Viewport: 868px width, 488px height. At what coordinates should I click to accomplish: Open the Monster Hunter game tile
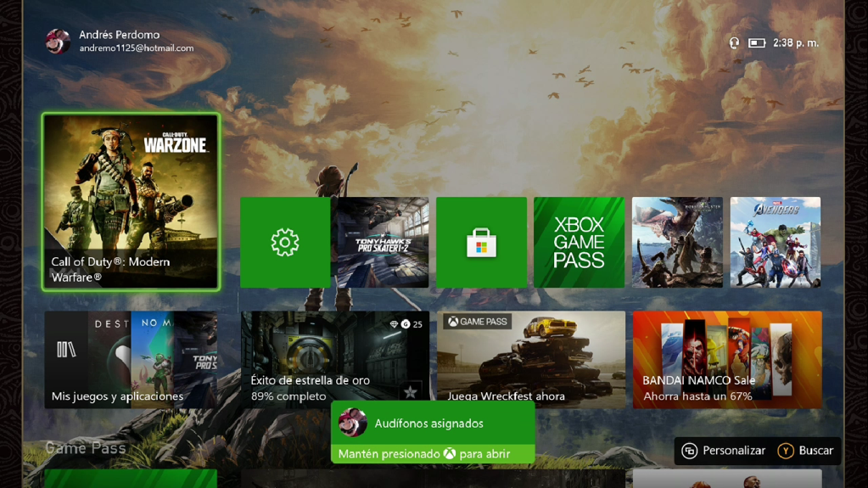pyautogui.click(x=677, y=243)
